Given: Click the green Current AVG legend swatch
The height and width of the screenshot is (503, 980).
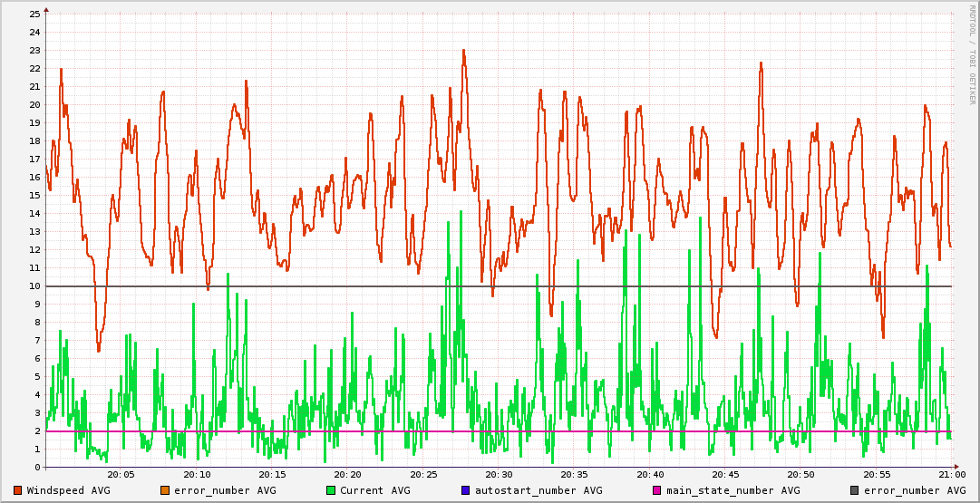Looking at the screenshot, I should coord(331,490).
